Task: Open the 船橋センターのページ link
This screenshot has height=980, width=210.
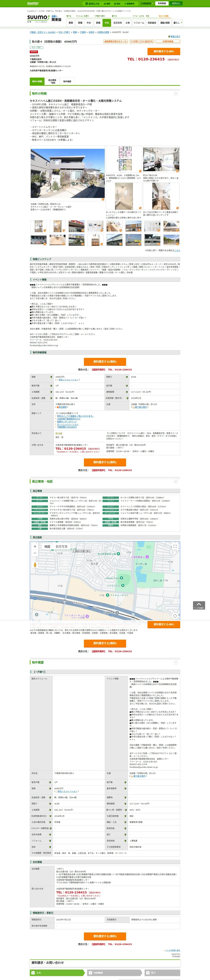Action: point(67,422)
